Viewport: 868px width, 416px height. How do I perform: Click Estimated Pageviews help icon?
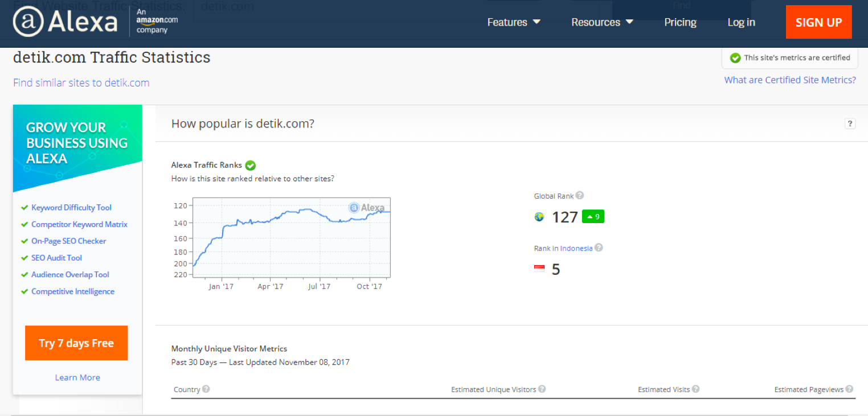849,389
